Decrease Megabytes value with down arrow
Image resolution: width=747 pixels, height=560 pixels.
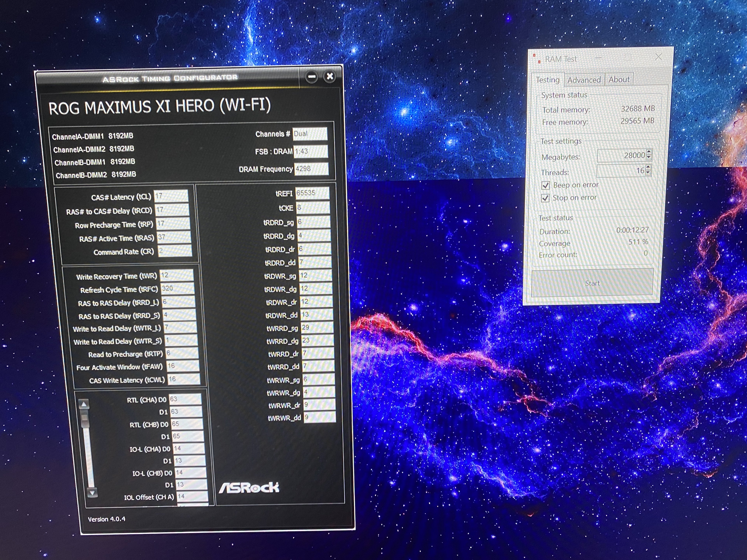tap(649, 158)
